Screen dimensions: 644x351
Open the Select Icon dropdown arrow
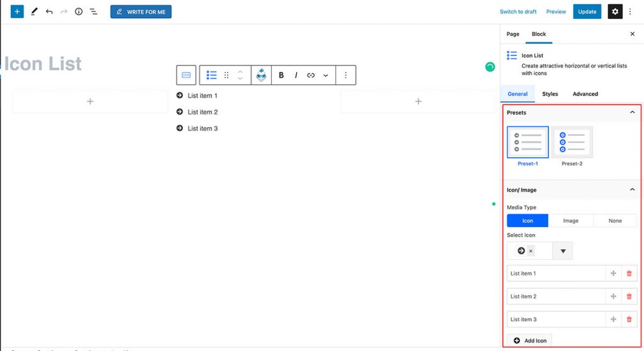tap(563, 251)
